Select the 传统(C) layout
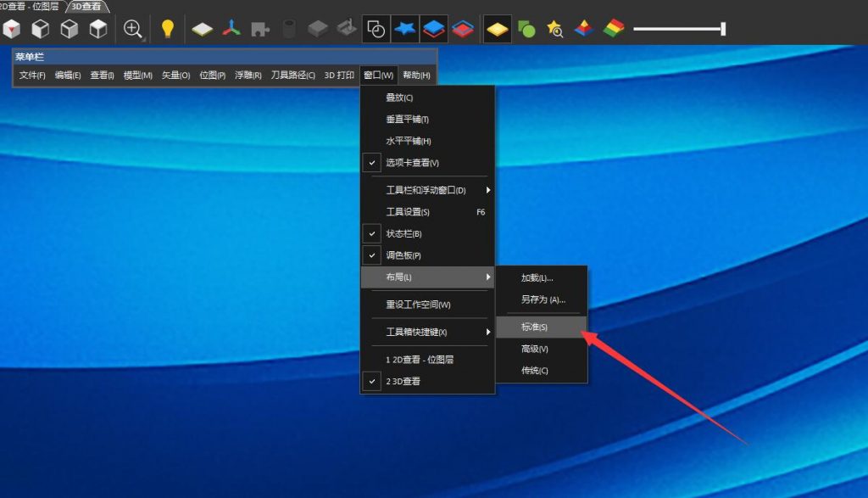Screen dimensions: 868x498 click(542, 371)
